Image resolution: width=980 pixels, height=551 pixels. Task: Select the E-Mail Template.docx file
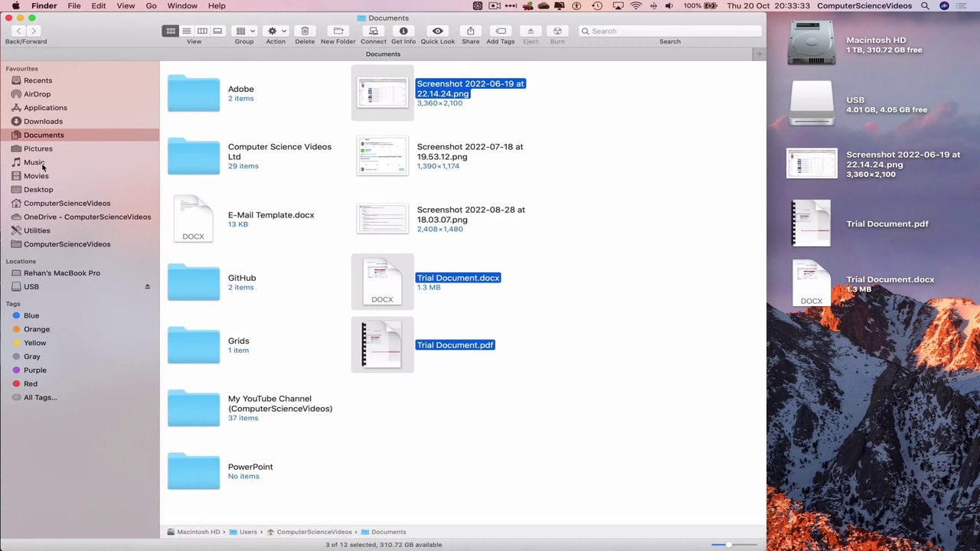click(194, 219)
